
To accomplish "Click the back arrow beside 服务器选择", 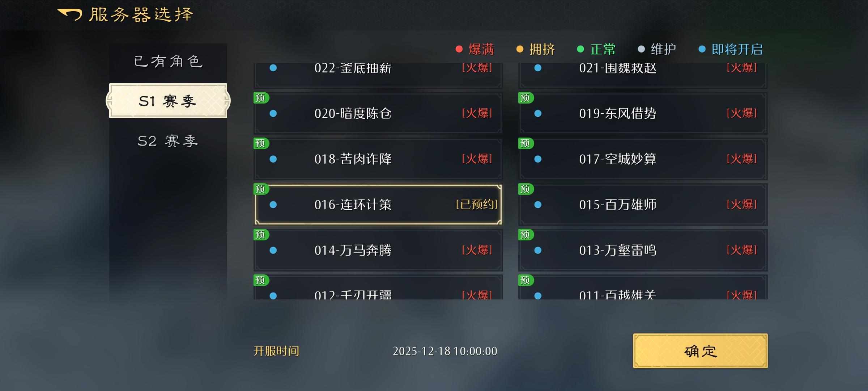I will click(70, 14).
